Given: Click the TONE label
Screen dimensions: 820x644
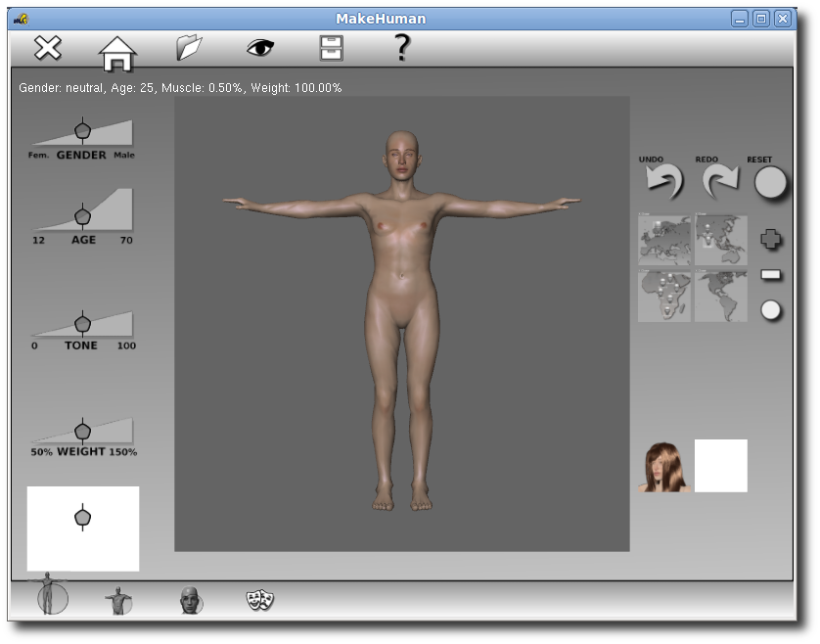Looking at the screenshot, I should pos(81,345).
